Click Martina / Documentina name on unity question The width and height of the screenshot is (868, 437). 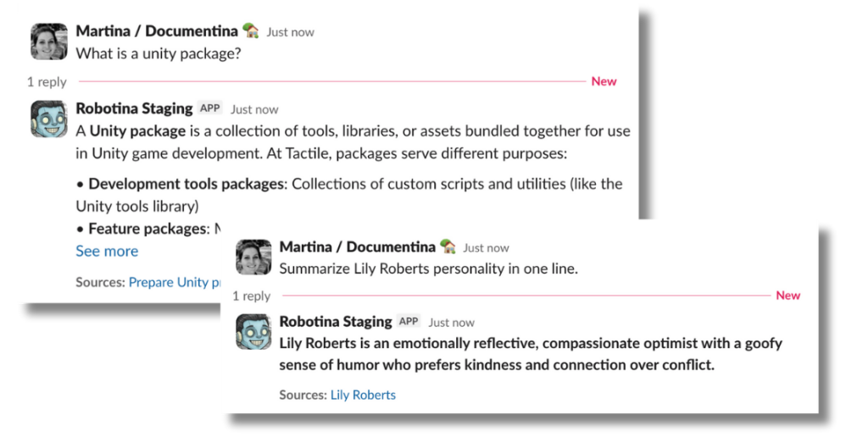[157, 31]
